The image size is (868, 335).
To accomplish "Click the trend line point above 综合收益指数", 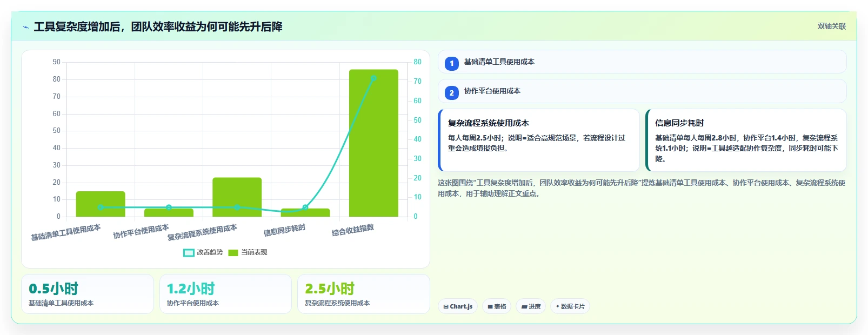I will coord(373,78).
